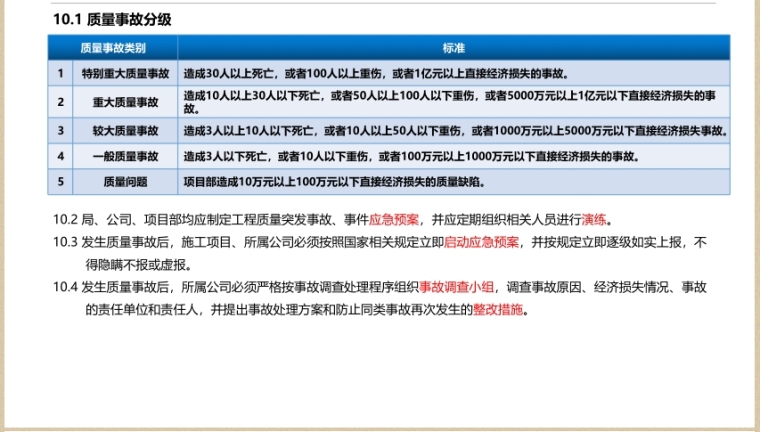Click the red 演练 text
The image size is (760, 432).
click(x=594, y=220)
